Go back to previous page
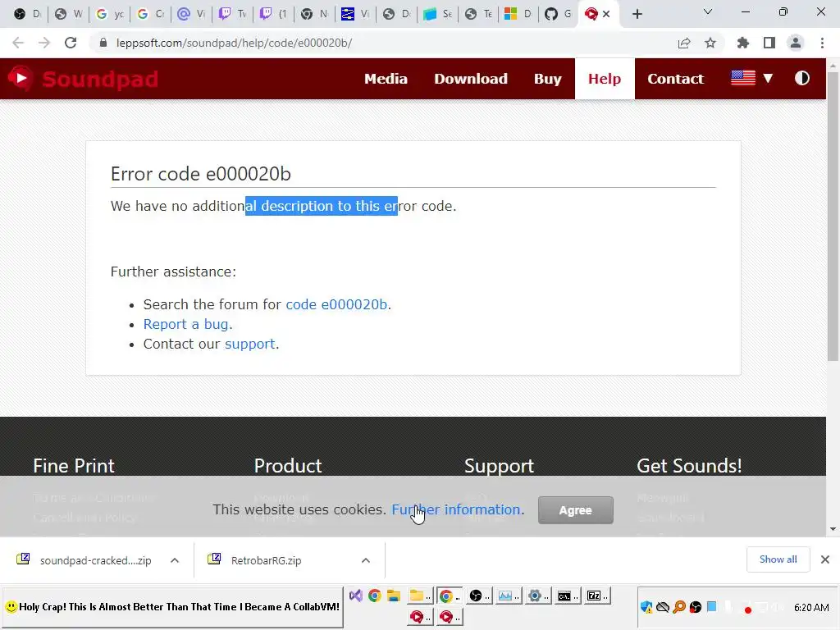 click(x=18, y=43)
